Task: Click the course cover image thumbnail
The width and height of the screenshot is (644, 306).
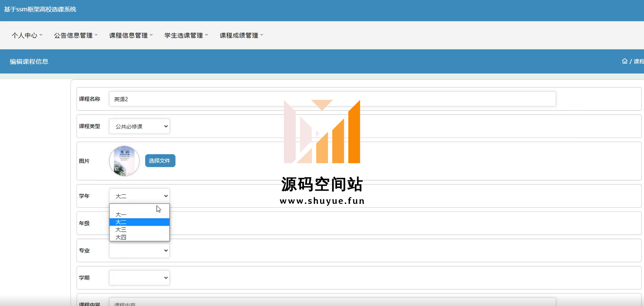Action: (124, 161)
